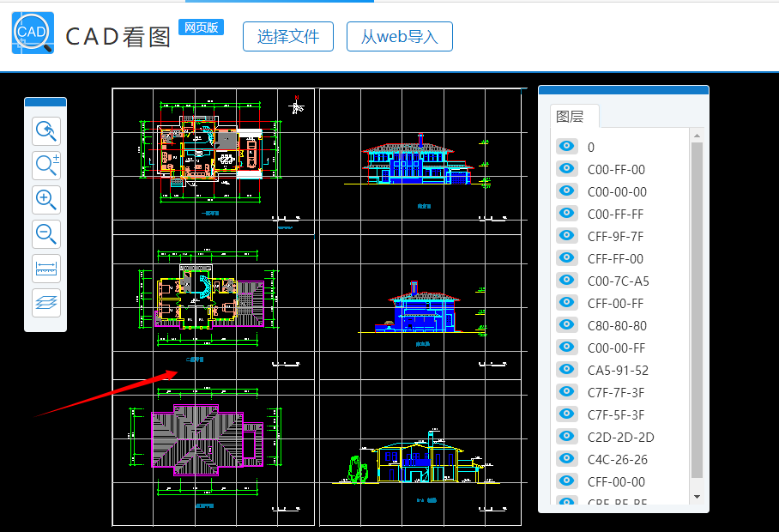Hide layer 0 with eye icon

pyautogui.click(x=566, y=147)
